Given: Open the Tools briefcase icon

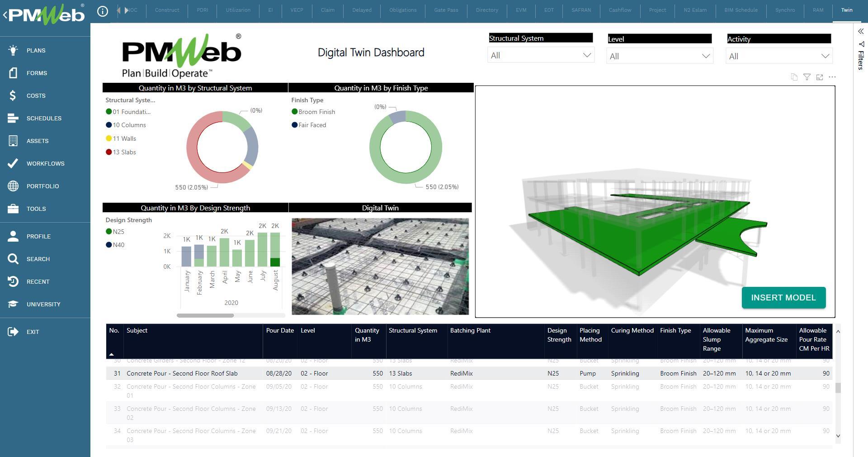Looking at the screenshot, I should [x=13, y=209].
